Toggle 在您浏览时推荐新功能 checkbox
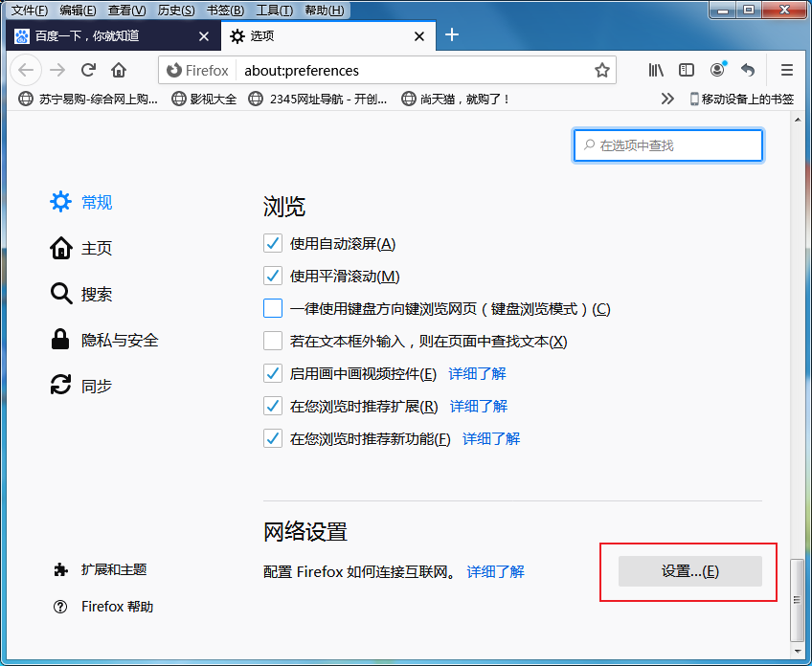 (273, 438)
